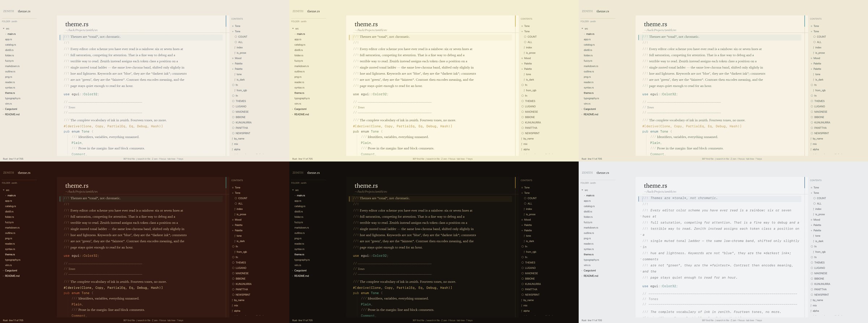Collapse the src folder in top-middle yellow window
868x323 pixels.
[293, 29]
